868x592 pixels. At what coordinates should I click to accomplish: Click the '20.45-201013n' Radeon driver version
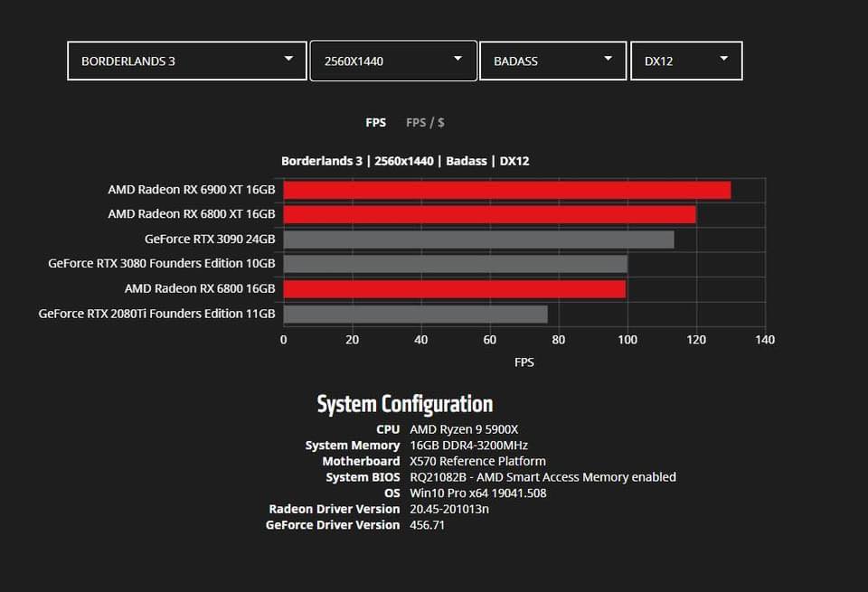point(449,509)
